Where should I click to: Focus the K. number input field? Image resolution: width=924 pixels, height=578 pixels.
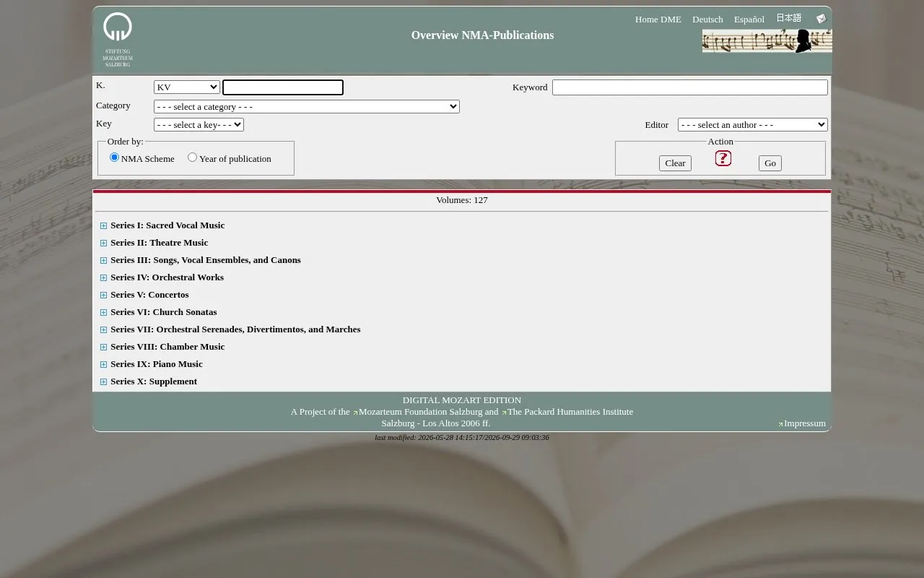coord(283,87)
